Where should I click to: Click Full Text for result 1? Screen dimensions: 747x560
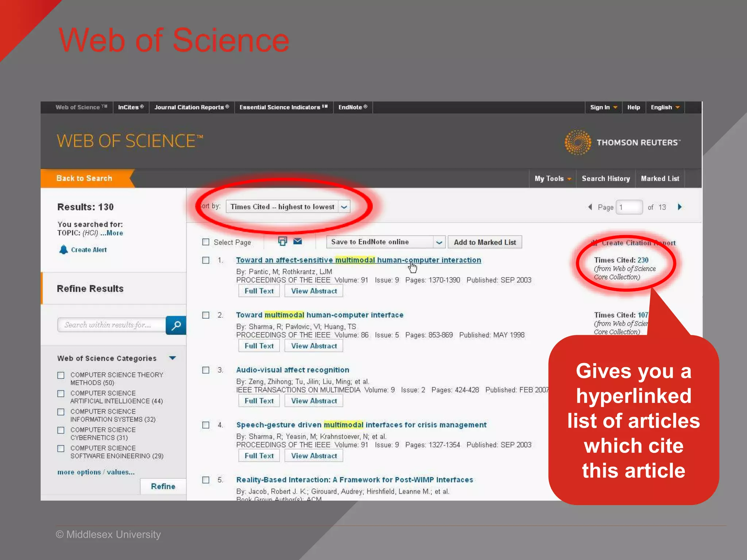259,291
